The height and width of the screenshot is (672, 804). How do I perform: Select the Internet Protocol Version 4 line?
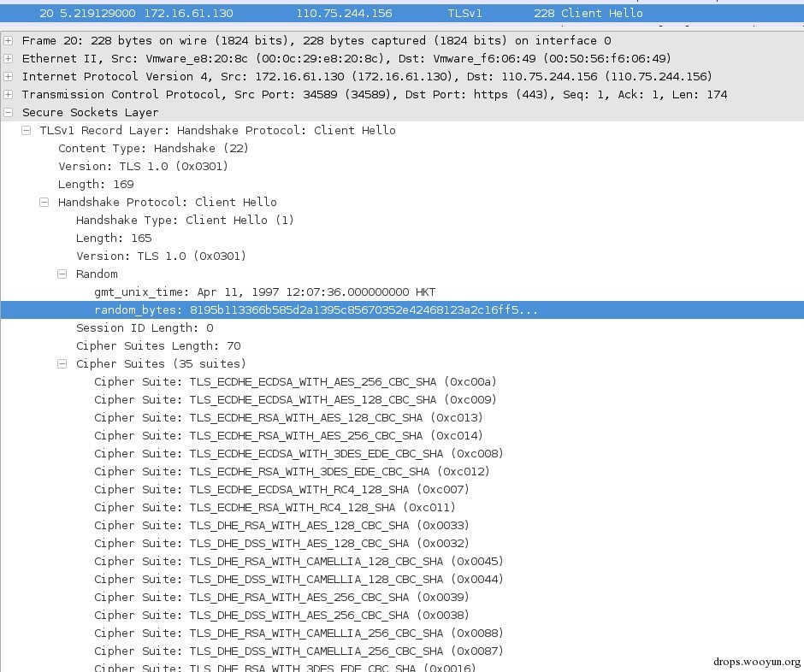point(367,76)
